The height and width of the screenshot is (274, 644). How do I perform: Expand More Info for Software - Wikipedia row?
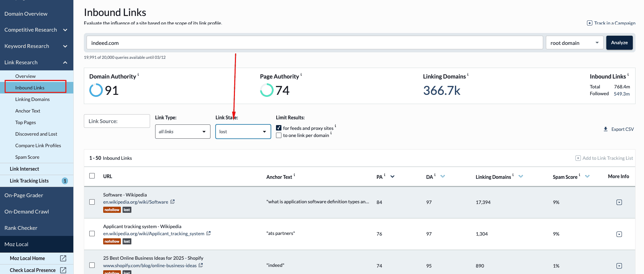click(619, 202)
